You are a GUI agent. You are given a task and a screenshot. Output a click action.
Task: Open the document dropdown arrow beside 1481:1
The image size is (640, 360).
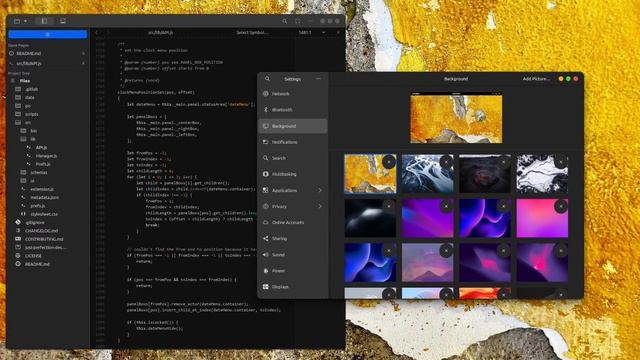click(x=324, y=32)
